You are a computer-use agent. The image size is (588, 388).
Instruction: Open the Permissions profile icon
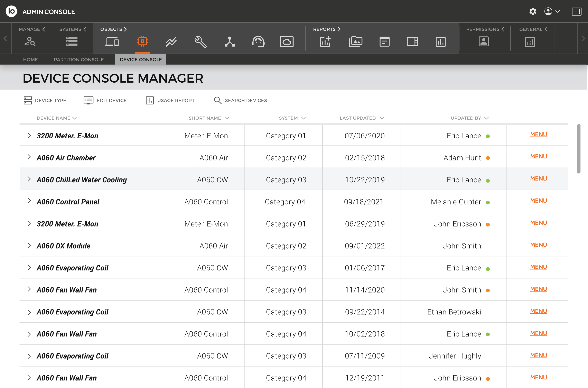click(484, 41)
